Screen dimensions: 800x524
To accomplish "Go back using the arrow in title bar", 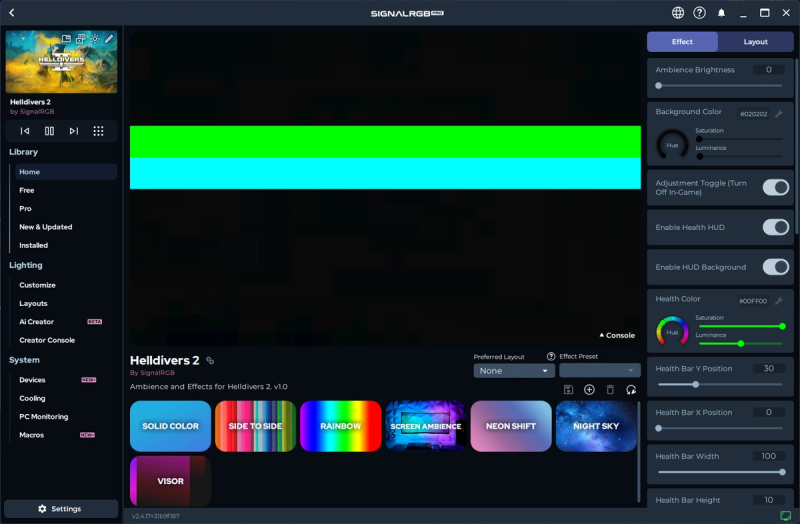I will (12, 13).
